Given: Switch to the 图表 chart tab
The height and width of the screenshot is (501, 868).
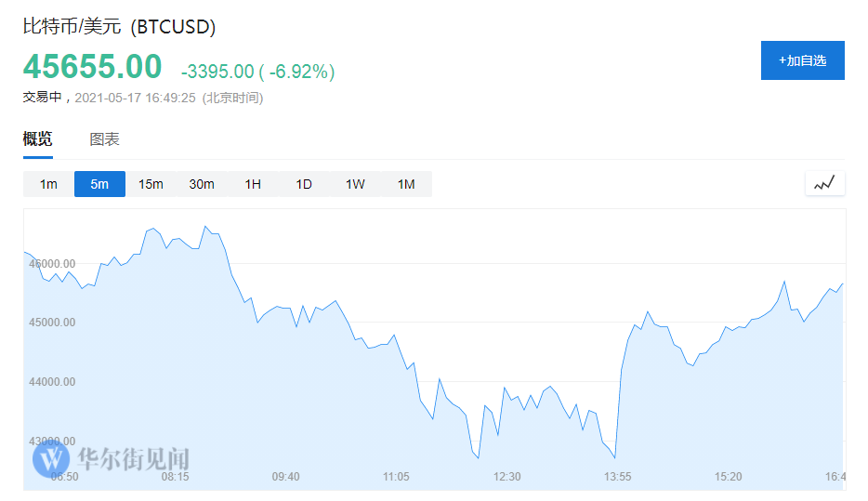Looking at the screenshot, I should tap(104, 139).
